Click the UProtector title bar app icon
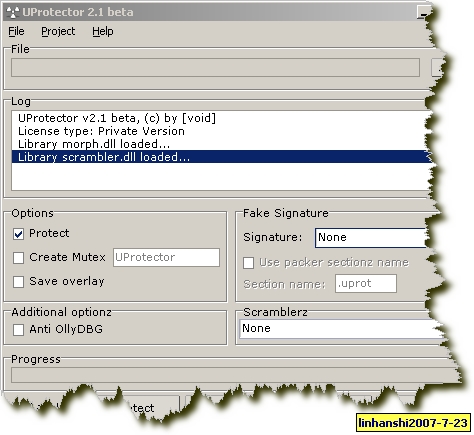This screenshot has height=435, width=474. click(13, 12)
